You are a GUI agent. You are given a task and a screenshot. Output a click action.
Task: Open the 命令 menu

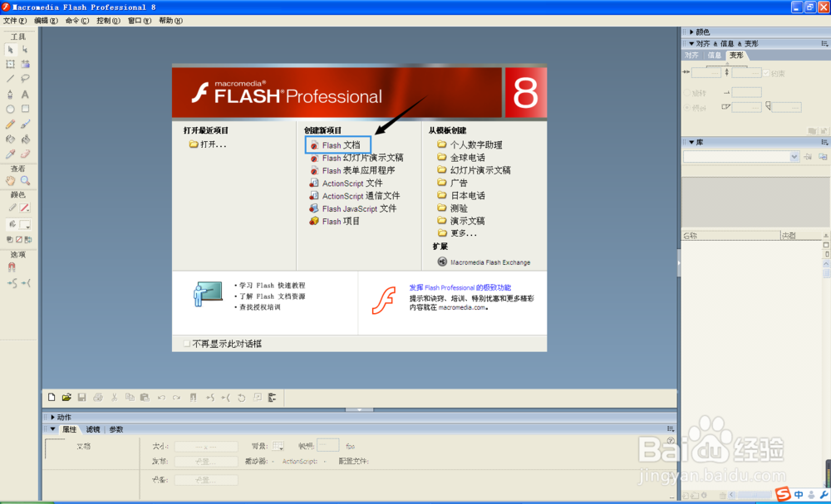pos(77,21)
